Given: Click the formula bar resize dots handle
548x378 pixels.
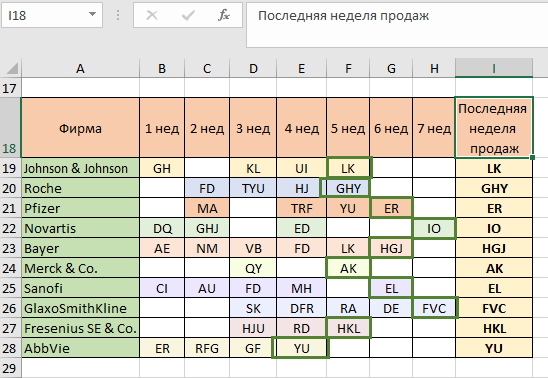Looking at the screenshot, I should [118, 15].
